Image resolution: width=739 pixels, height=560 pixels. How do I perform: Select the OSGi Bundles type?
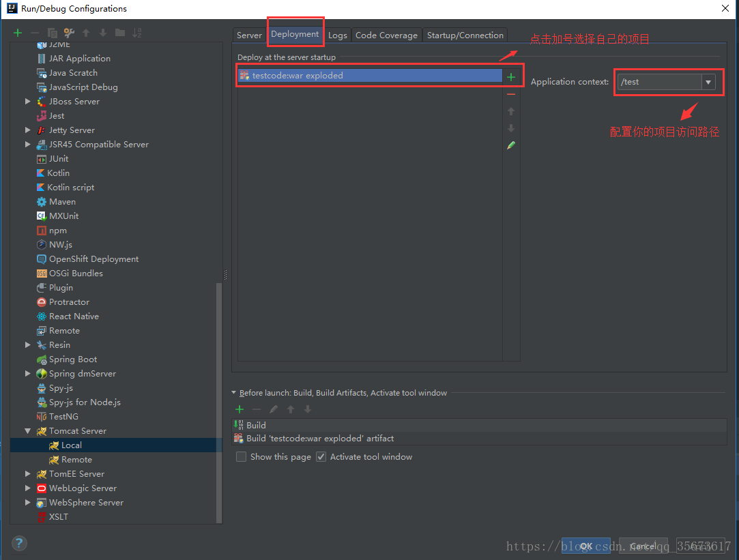click(70, 273)
